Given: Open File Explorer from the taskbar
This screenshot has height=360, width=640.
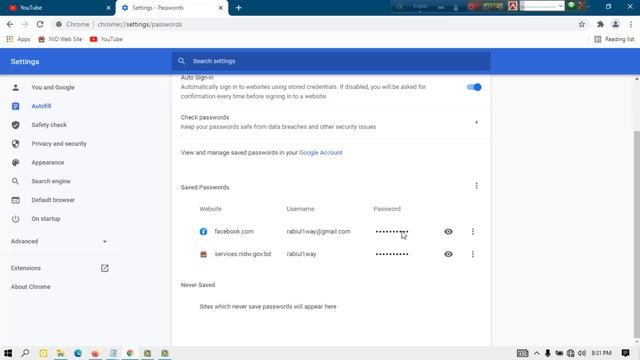Looking at the screenshot, I should tap(60, 353).
